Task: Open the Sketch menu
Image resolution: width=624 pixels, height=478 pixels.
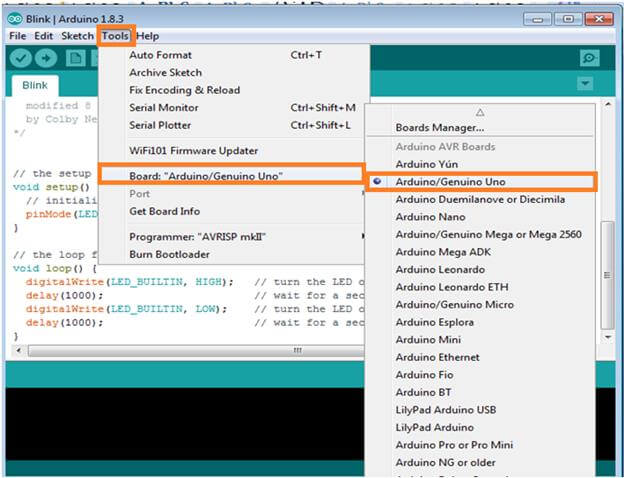Action: coord(77,36)
